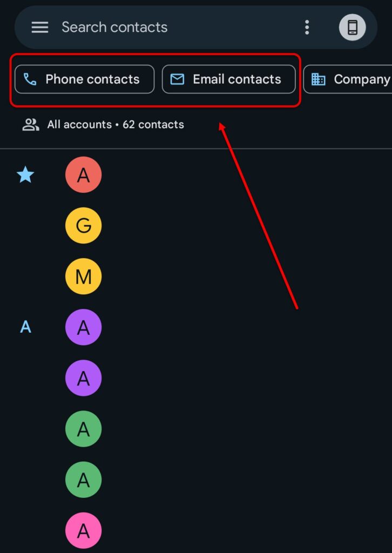The width and height of the screenshot is (392, 553).
Task: Tap the blue star favorites icon
Action: [x=25, y=174]
